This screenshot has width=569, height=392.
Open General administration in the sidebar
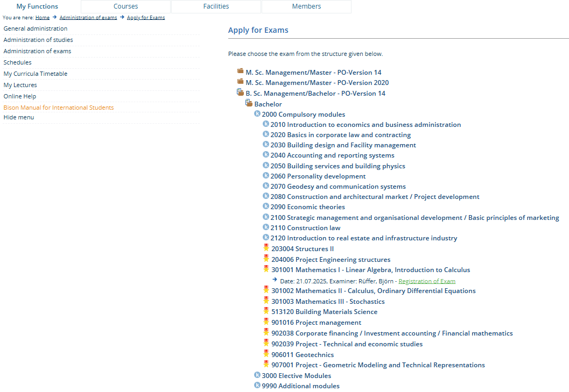[36, 28]
